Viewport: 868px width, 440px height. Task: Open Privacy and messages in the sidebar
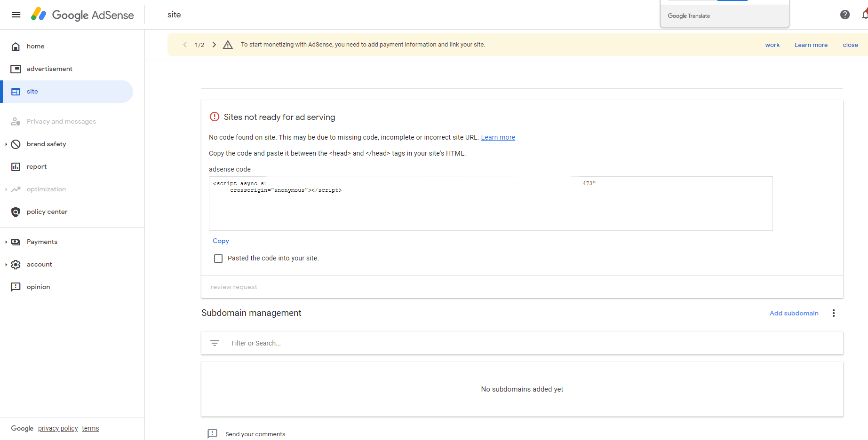(67, 121)
